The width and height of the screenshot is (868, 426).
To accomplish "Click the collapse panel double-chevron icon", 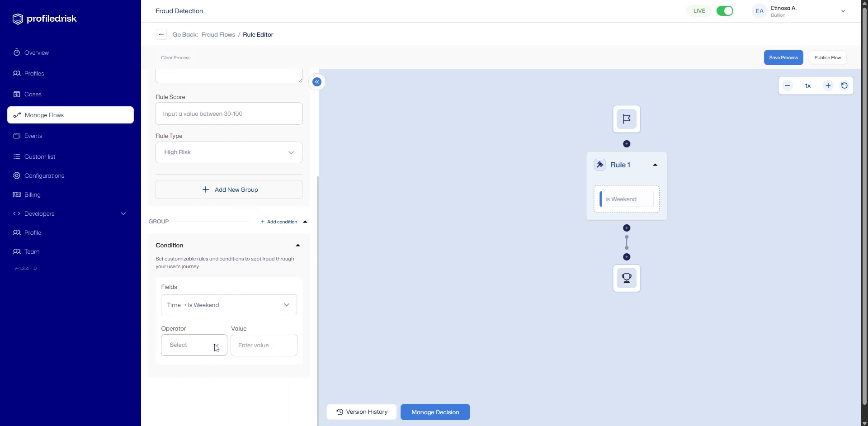I will coord(316,82).
